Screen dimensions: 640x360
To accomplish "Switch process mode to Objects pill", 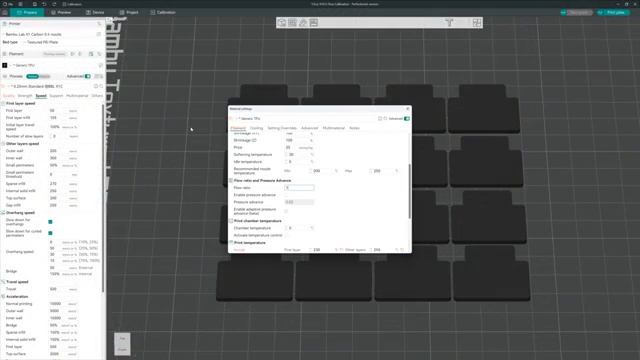I will (x=44, y=76).
